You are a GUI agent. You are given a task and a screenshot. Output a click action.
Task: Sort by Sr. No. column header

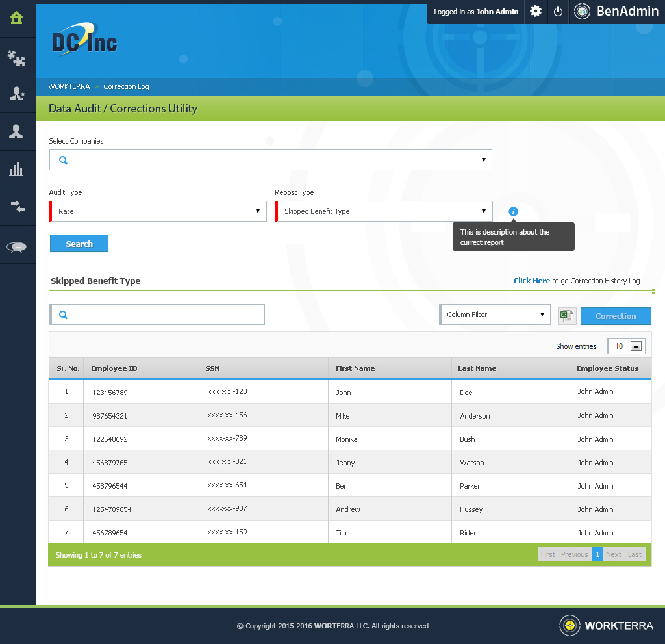(x=66, y=368)
